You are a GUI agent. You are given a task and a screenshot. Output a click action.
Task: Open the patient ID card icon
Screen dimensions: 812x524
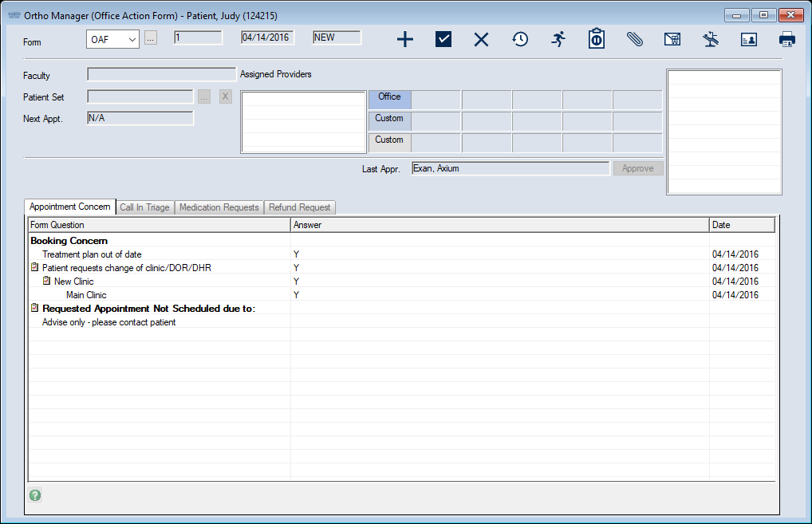click(748, 39)
